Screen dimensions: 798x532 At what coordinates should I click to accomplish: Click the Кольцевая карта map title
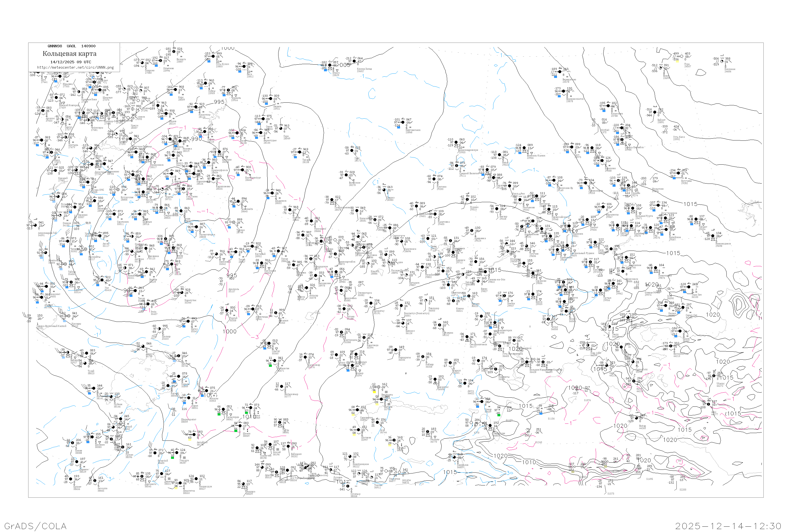(x=69, y=54)
